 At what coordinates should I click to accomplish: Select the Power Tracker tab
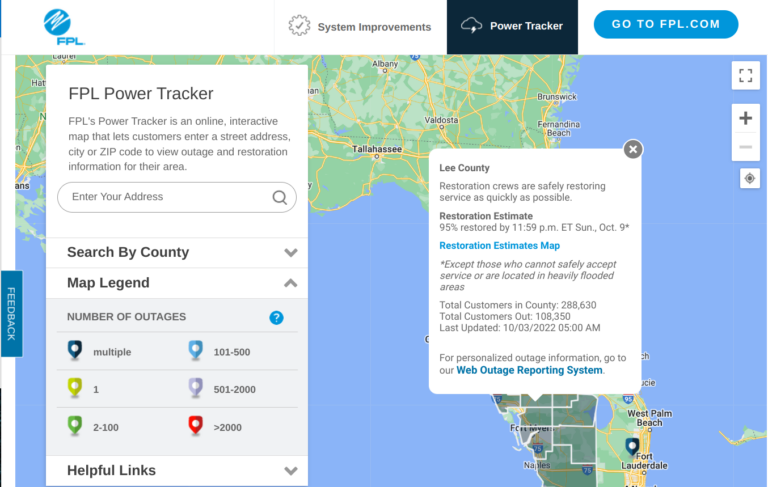512,27
